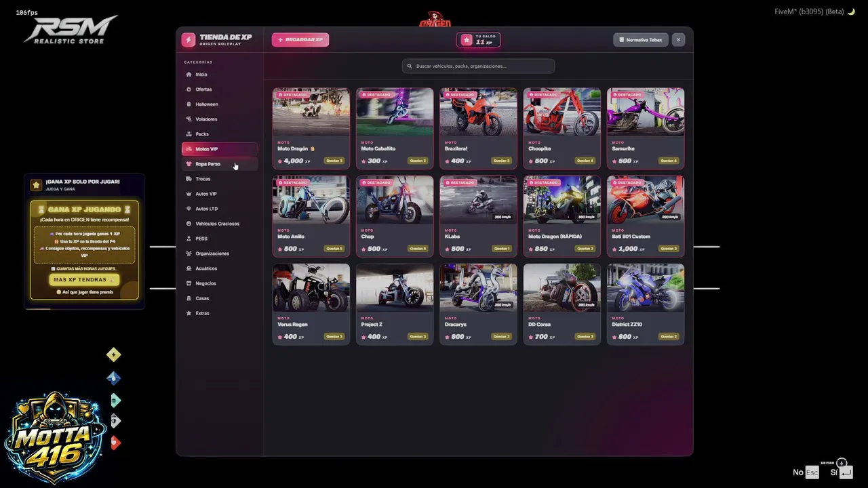This screenshot has height=488, width=868.
Task: Click the building icon beside Casas
Action: 189,298
